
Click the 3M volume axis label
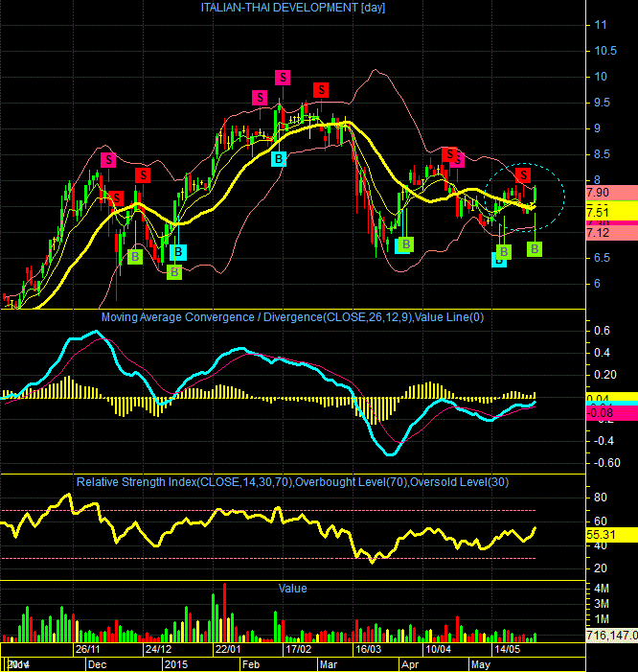(602, 604)
